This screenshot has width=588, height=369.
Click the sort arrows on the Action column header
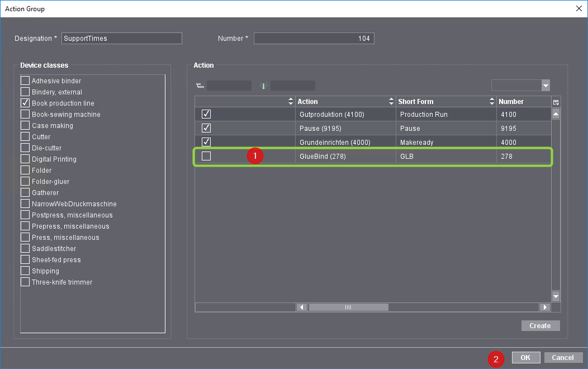391,101
